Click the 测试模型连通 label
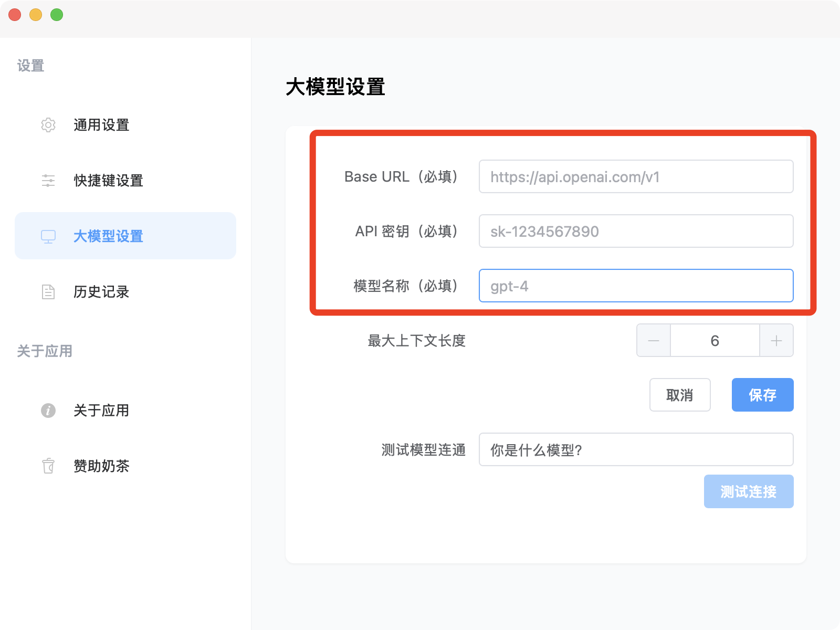This screenshot has width=840, height=630. pyautogui.click(x=424, y=450)
